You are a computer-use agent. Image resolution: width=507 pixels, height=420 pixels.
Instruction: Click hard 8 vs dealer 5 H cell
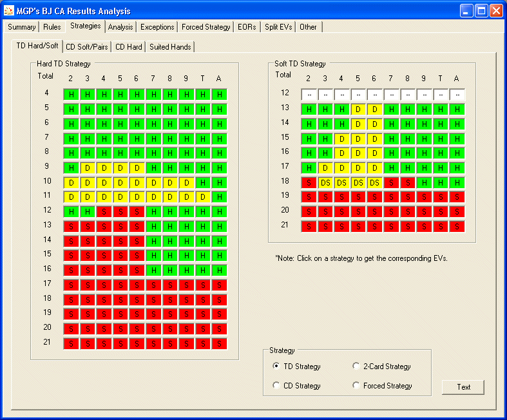(120, 153)
